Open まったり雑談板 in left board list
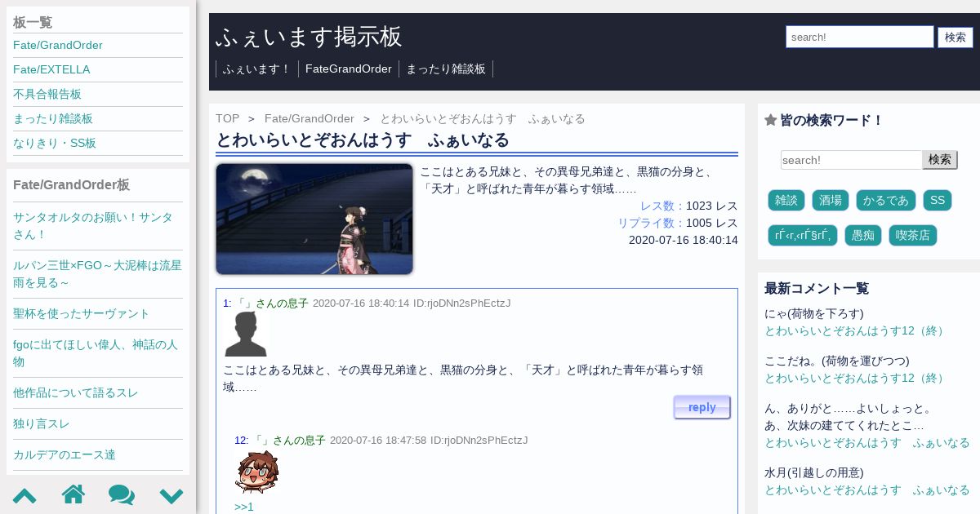Viewport: 980px width, 514px height. coord(53,118)
